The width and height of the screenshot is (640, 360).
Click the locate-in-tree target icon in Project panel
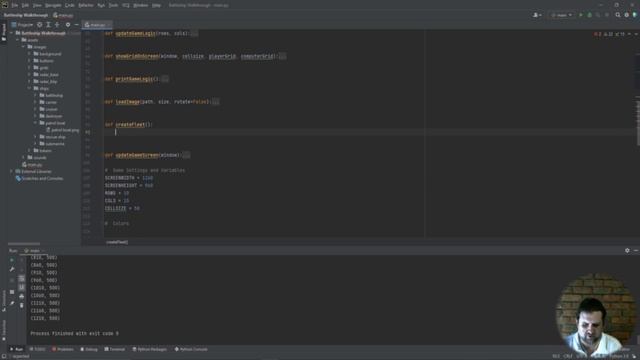click(x=40, y=25)
